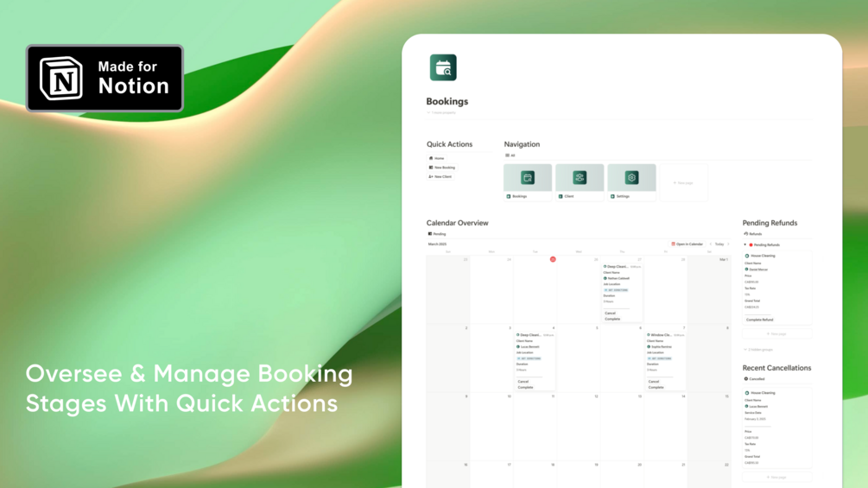Cancel the booking on the 27th
The image size is (868, 488).
pos(610,314)
